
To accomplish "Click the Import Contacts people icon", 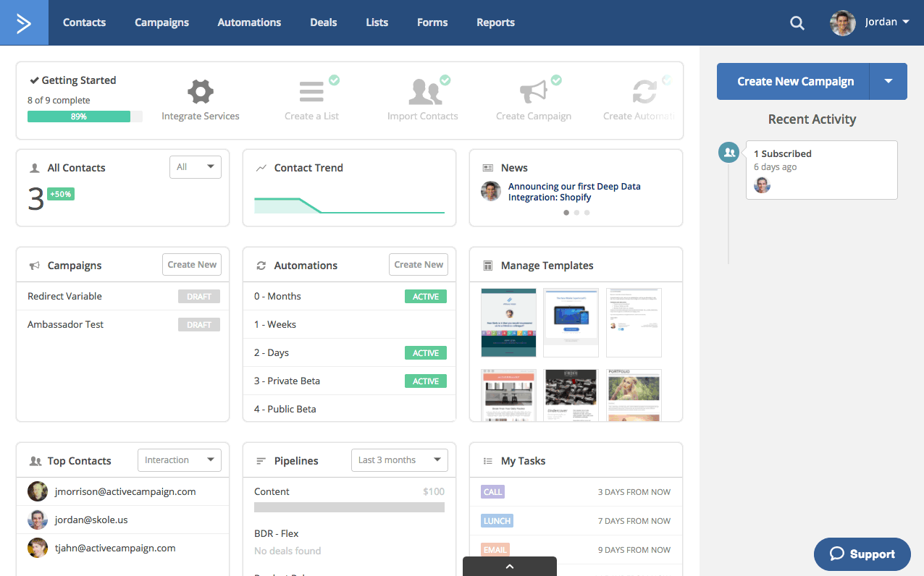I will pos(423,92).
